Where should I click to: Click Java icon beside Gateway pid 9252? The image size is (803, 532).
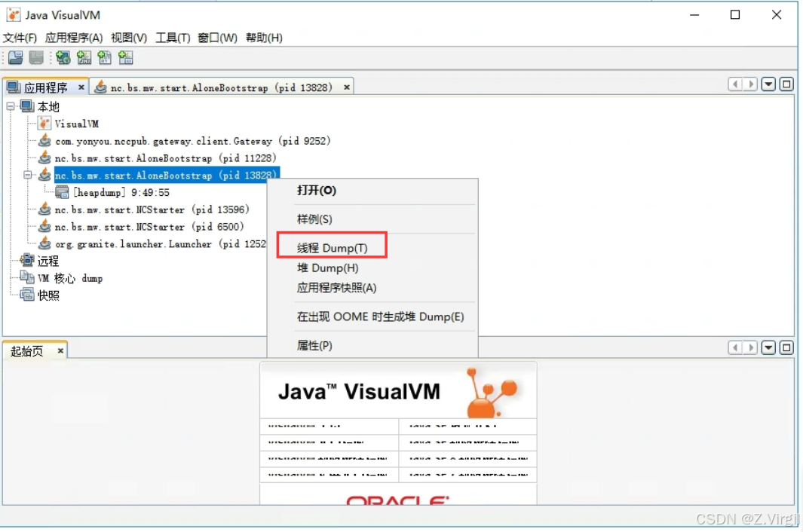click(44, 140)
